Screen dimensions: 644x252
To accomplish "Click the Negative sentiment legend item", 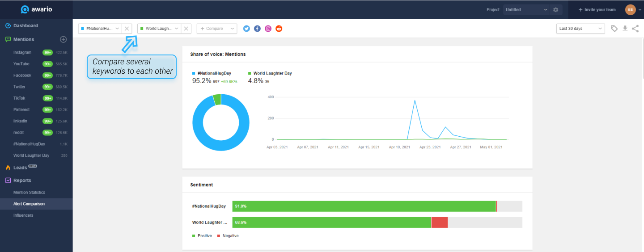I will (x=228, y=236).
